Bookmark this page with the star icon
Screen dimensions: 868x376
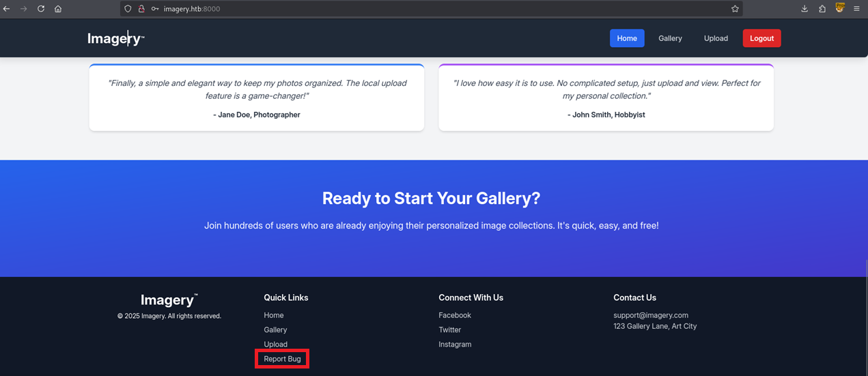[735, 9]
